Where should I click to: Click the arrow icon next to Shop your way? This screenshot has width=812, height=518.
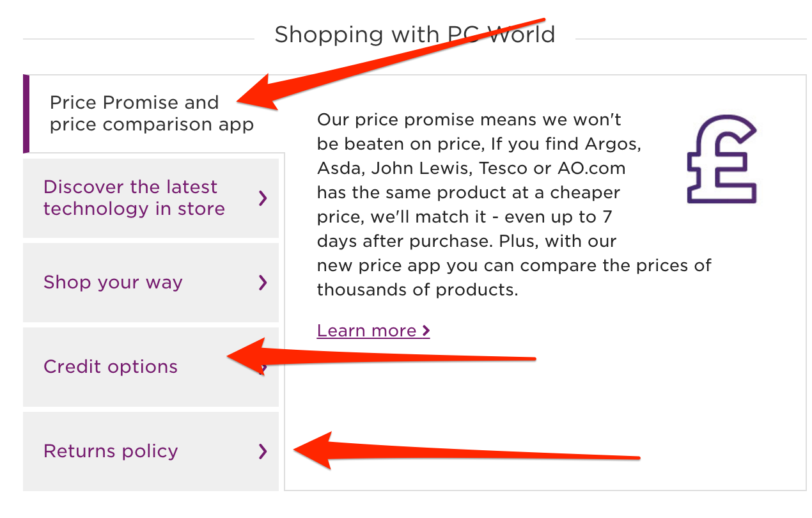[x=263, y=283]
